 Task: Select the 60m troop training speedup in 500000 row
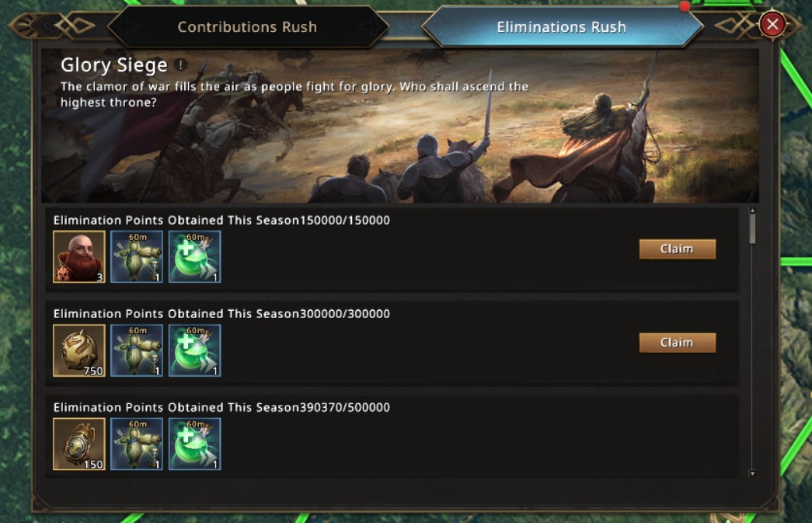coord(137,444)
